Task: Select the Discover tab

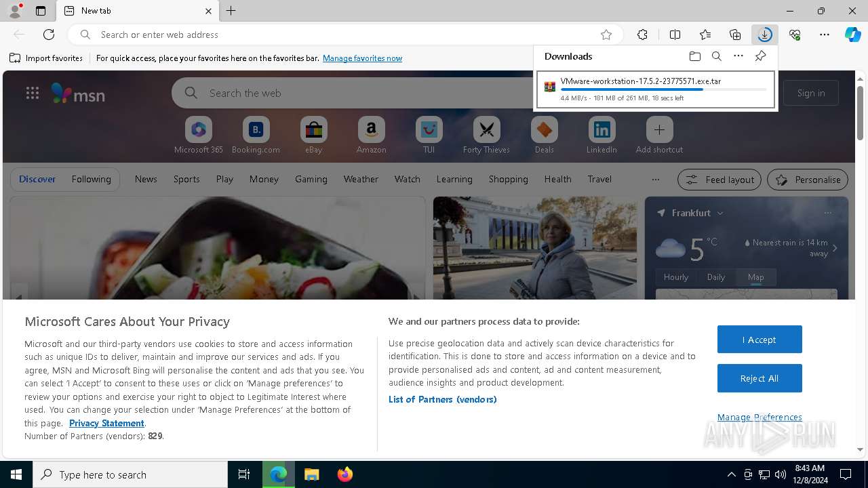Action: 37,179
